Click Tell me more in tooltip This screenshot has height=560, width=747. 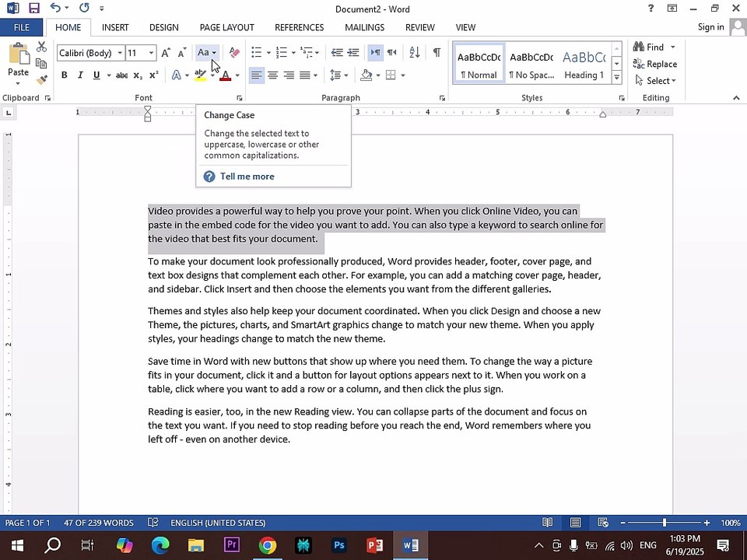tap(247, 177)
